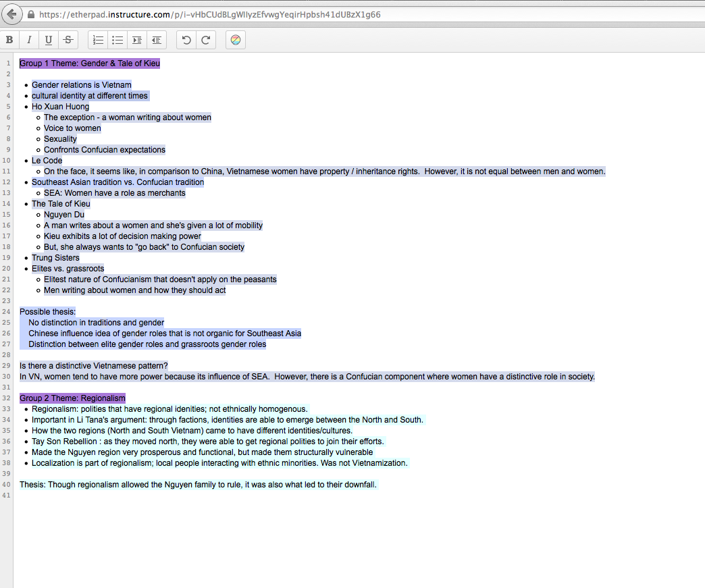Image resolution: width=705 pixels, height=588 pixels.
Task: Insert an ordered numbered list
Action: pyautogui.click(x=98, y=40)
